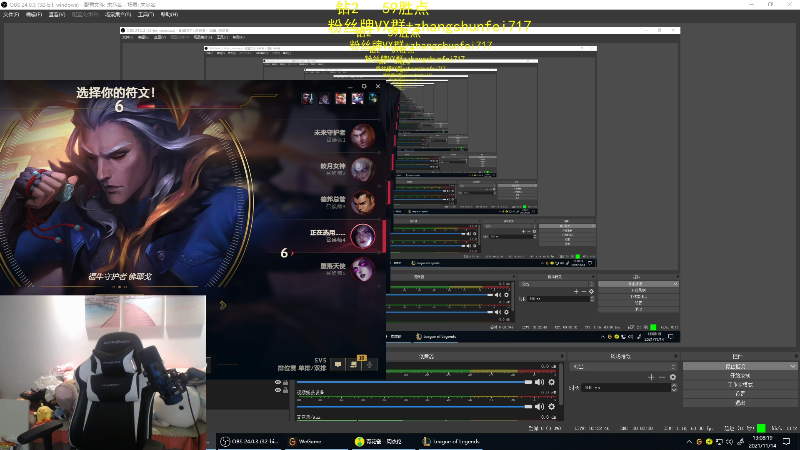Toggle lock of the upper source
Screen dimensions: 800x450
pos(286,382)
